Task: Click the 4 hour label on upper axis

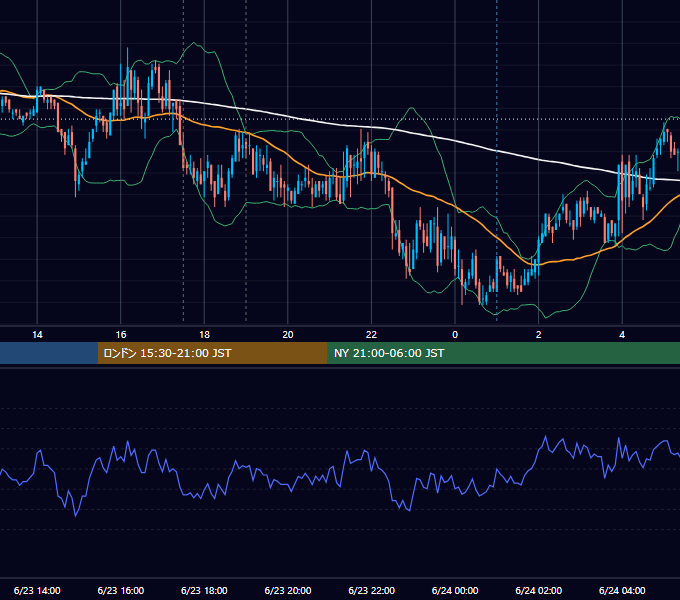Action: 622,335
